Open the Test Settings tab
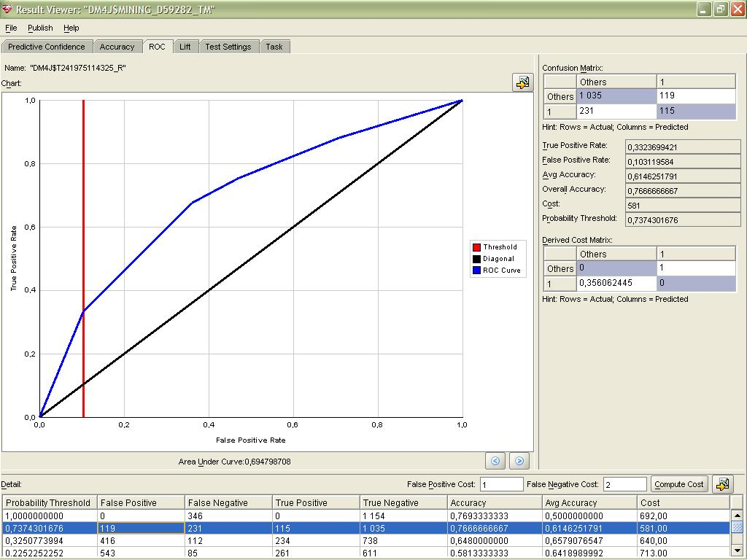Viewport: 747px width, 560px height. pos(228,47)
